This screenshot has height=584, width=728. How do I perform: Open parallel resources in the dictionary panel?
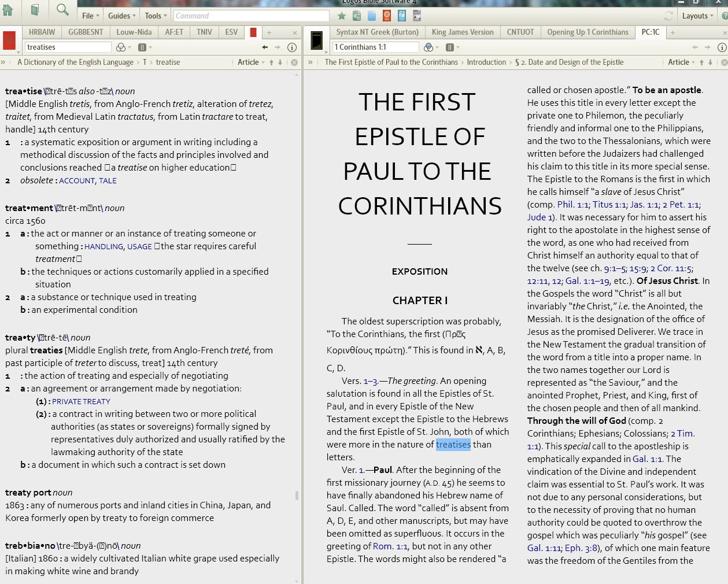(142, 47)
